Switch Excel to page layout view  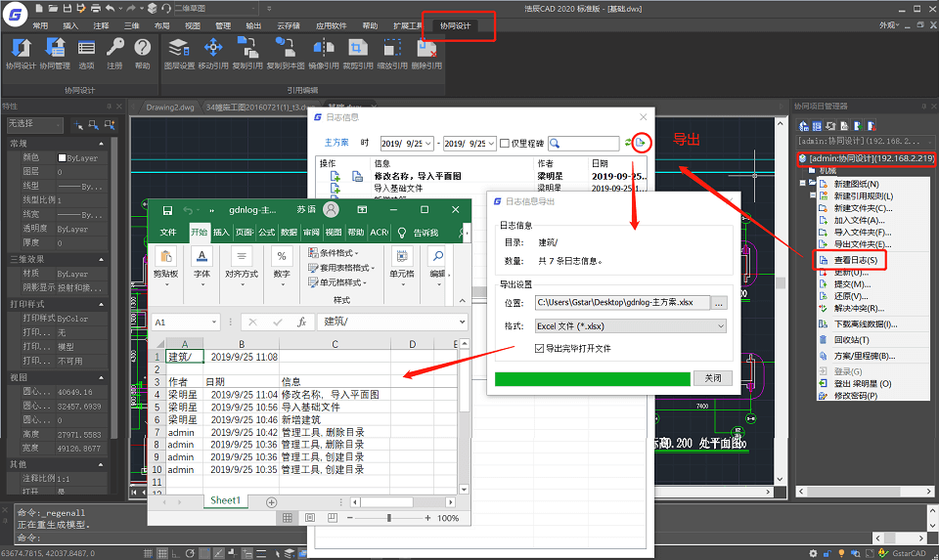tap(310, 518)
